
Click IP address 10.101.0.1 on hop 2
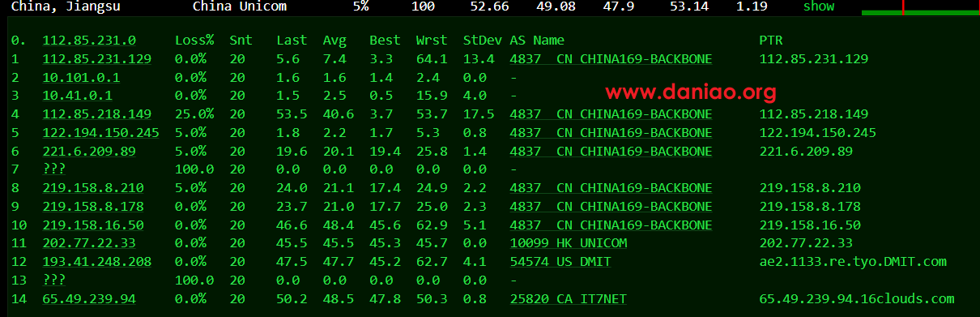[x=81, y=77]
